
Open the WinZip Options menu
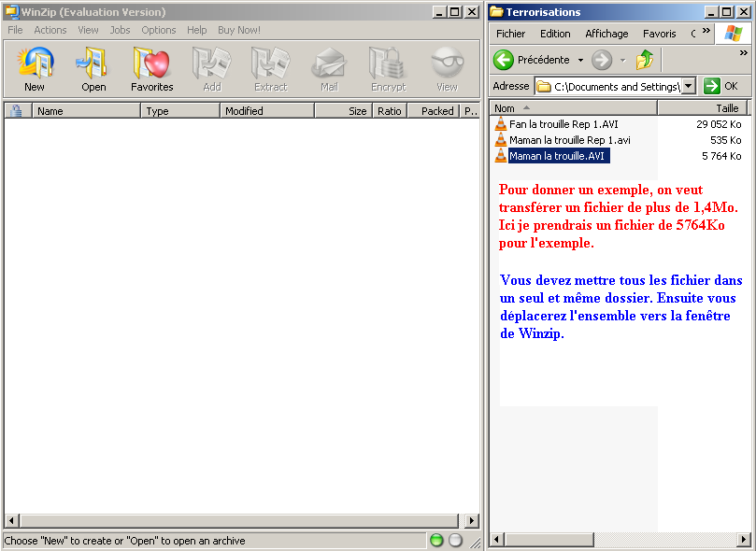159,30
